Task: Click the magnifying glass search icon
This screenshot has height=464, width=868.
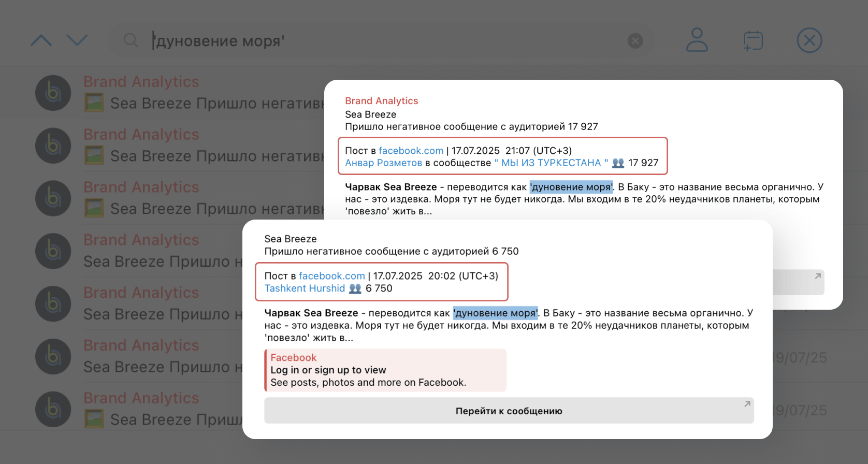Action: (x=131, y=40)
